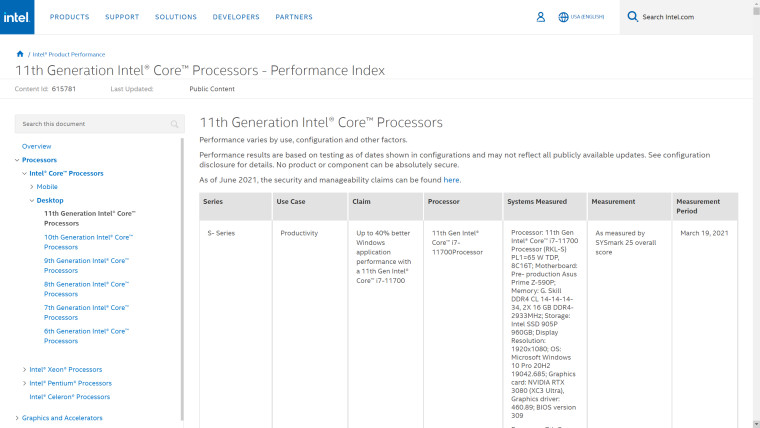Open 9th Generation Intel Core Processors

pos(86,266)
